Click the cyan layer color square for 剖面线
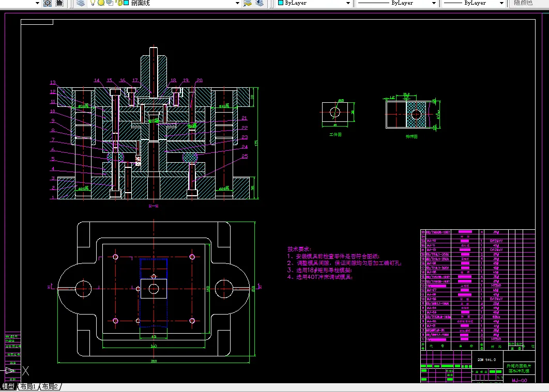549x392 pixels. click(126, 3)
